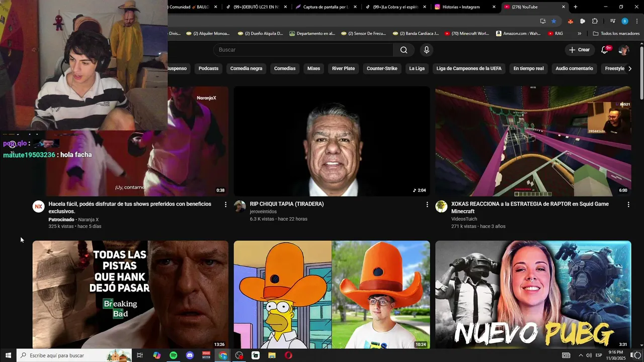Open the YouTube notifications bell
The height and width of the screenshot is (362, 644).
(605, 50)
